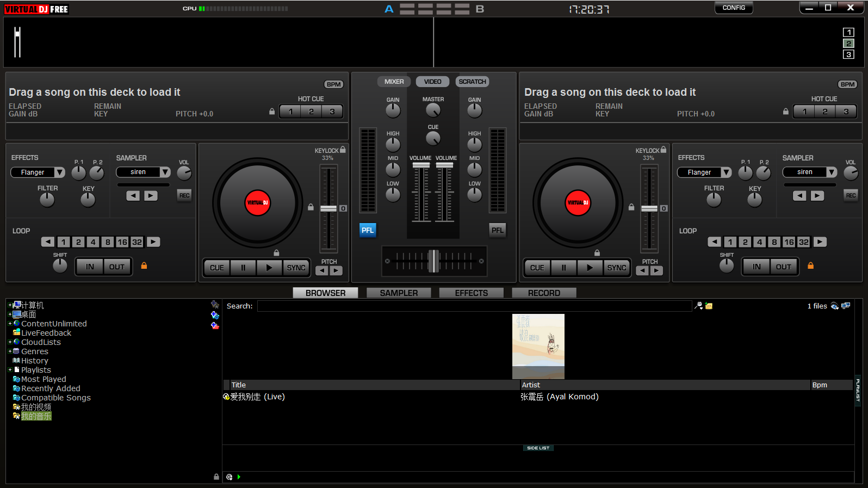Toggle jog wheel lock on left deck

tap(276, 253)
